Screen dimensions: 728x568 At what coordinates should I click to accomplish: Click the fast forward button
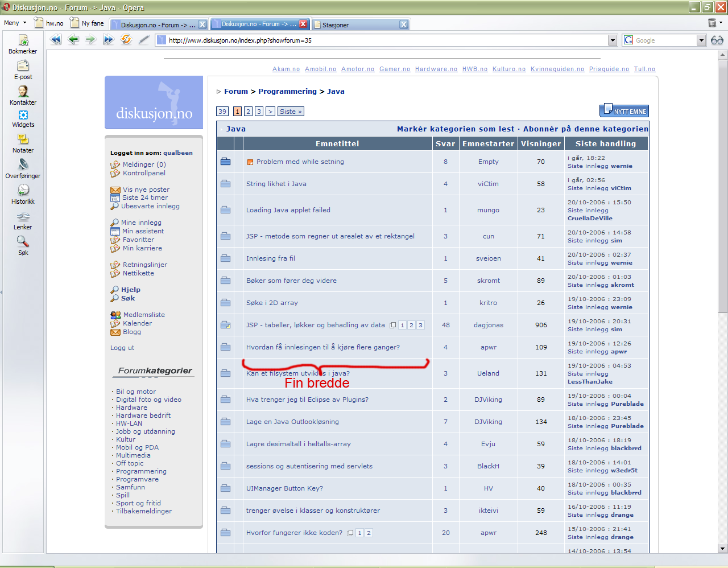(108, 40)
